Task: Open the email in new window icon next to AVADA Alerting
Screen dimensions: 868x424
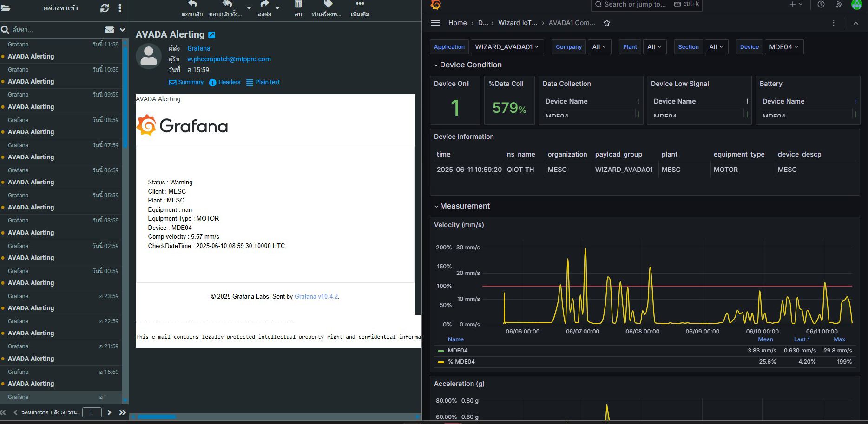Action: [212, 35]
